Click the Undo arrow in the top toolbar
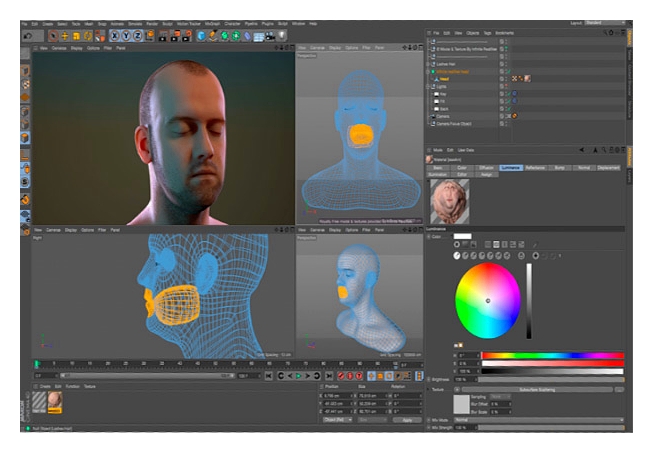 (27, 36)
